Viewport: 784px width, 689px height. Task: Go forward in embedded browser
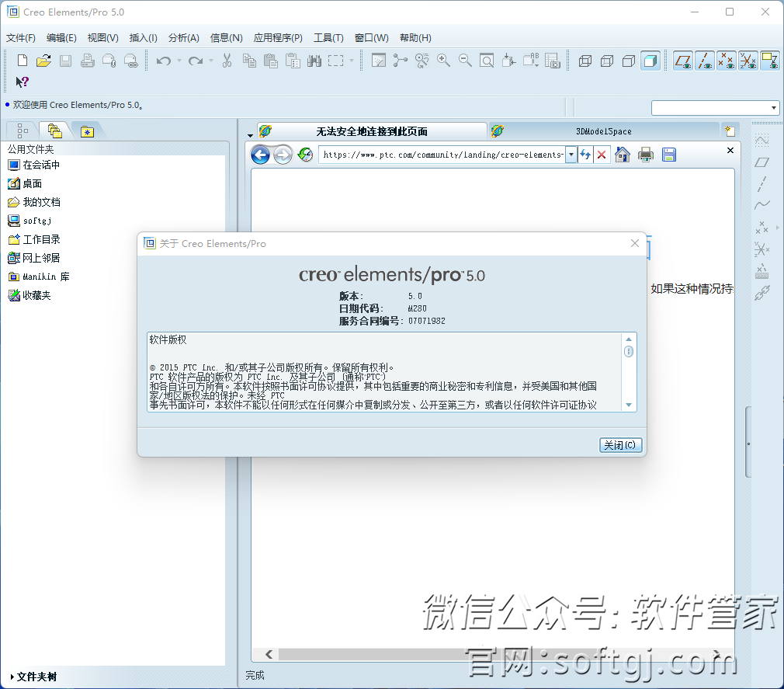[x=283, y=155]
